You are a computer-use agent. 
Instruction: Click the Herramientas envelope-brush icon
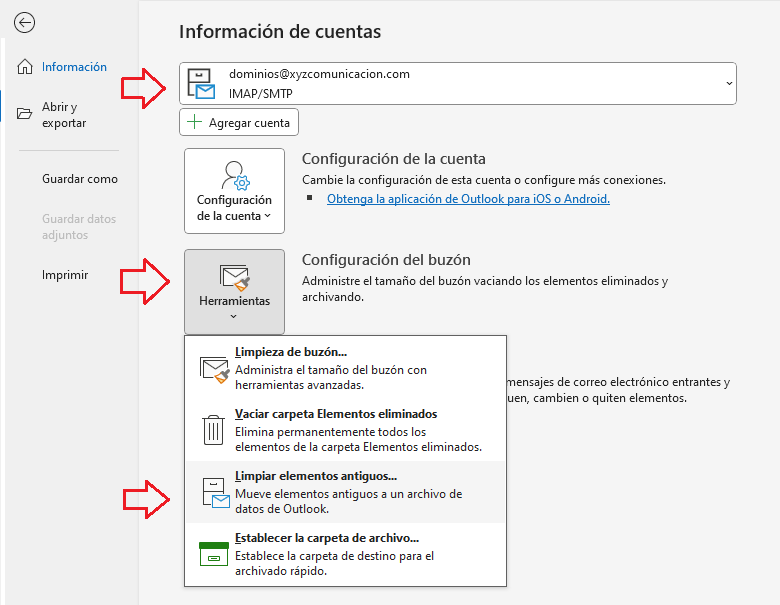[x=234, y=277]
